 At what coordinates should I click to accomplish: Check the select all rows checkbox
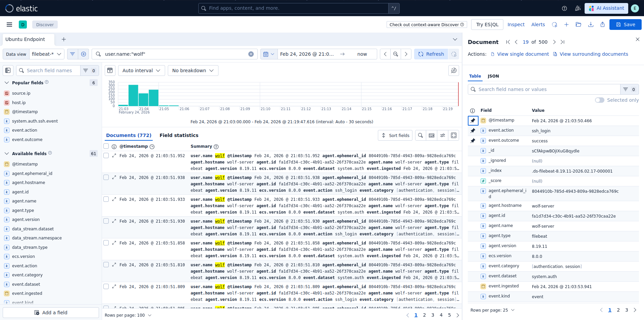point(106,146)
